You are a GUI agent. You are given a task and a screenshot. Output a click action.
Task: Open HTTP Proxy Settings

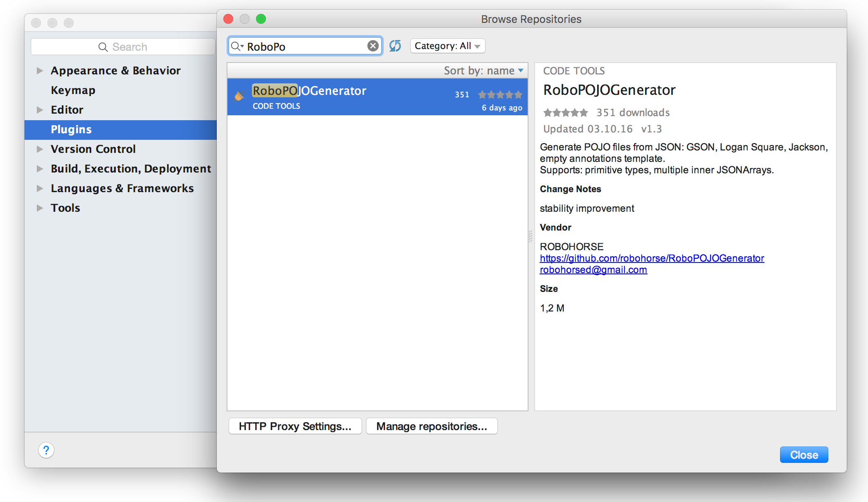pos(295,426)
